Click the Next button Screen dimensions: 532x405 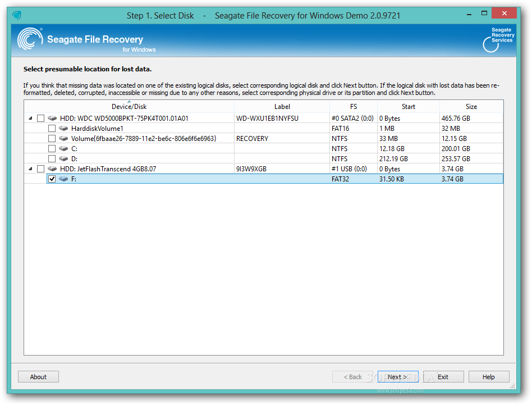398,376
